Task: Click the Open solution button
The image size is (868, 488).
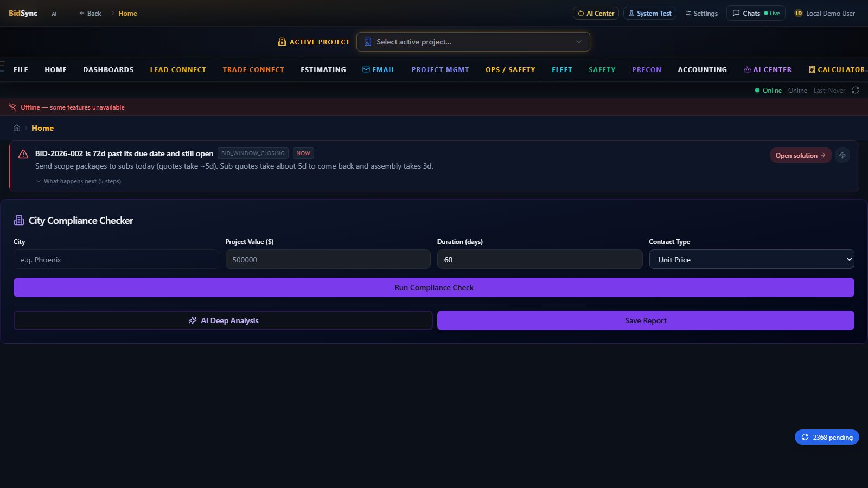Action: (x=800, y=155)
